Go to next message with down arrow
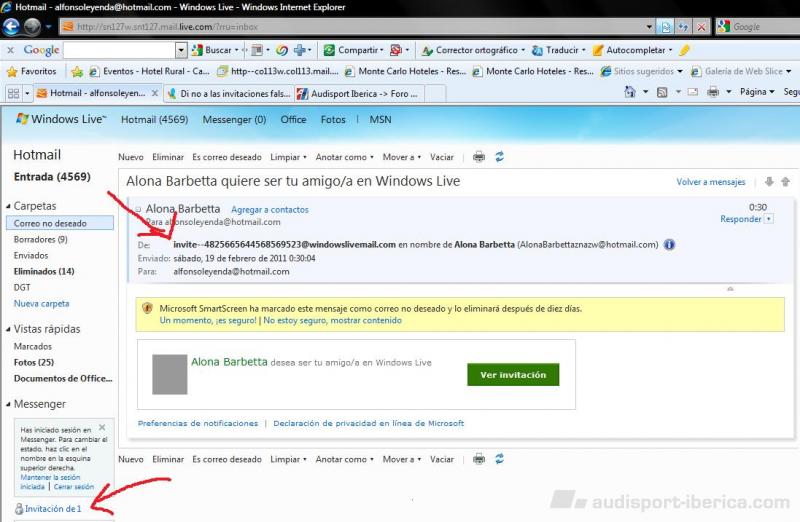 coord(769,182)
